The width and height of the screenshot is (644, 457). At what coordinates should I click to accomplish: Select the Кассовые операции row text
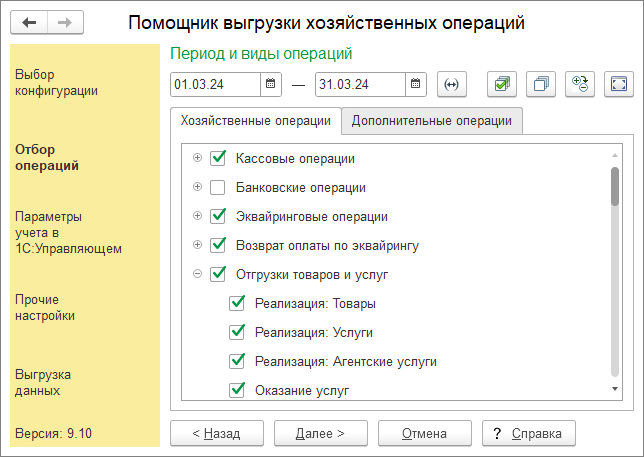pos(295,159)
